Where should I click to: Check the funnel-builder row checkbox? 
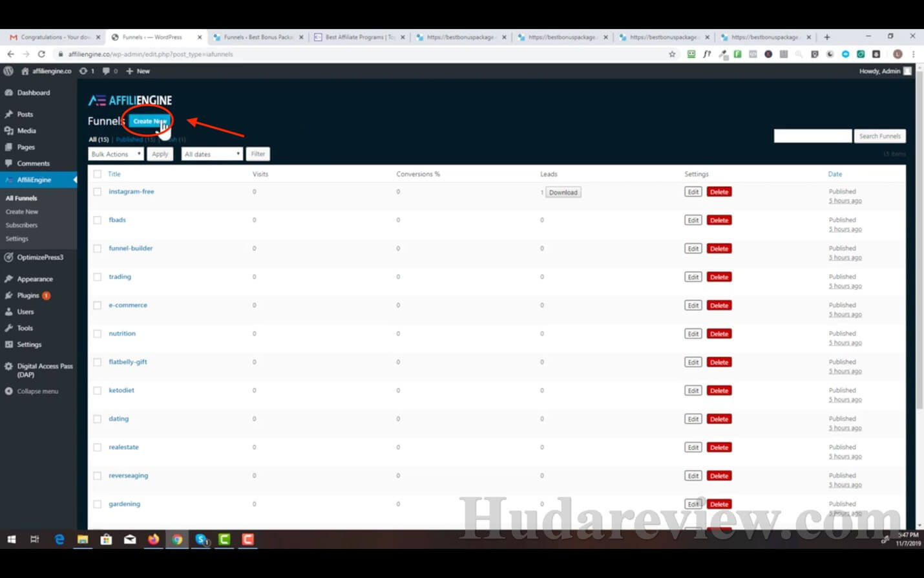coord(98,249)
